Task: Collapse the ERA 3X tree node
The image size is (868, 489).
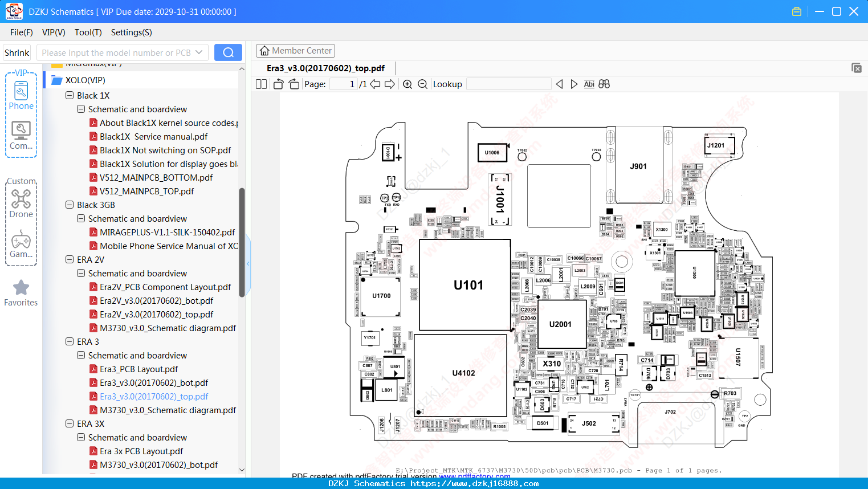Action: [x=70, y=424]
